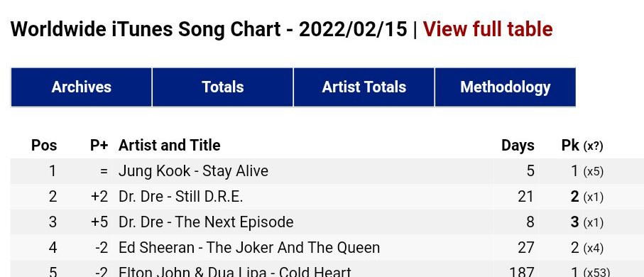The width and height of the screenshot is (644, 277).
Task: Click the (x?) peak-count label in header
Action: (593, 146)
